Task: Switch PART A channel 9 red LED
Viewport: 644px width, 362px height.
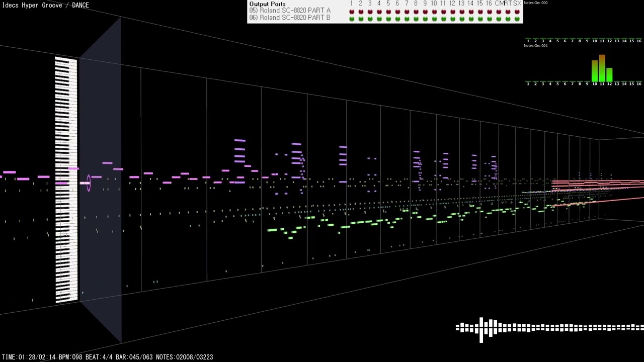Action: click(425, 12)
